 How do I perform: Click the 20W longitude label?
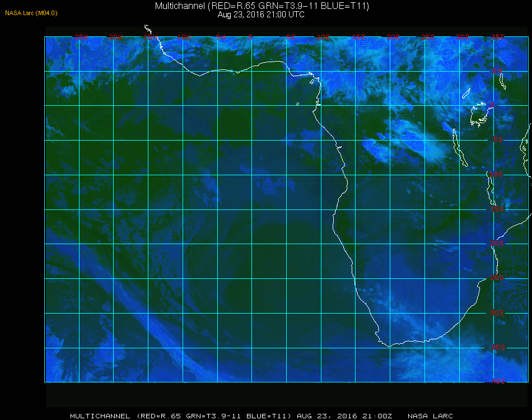tap(116, 37)
